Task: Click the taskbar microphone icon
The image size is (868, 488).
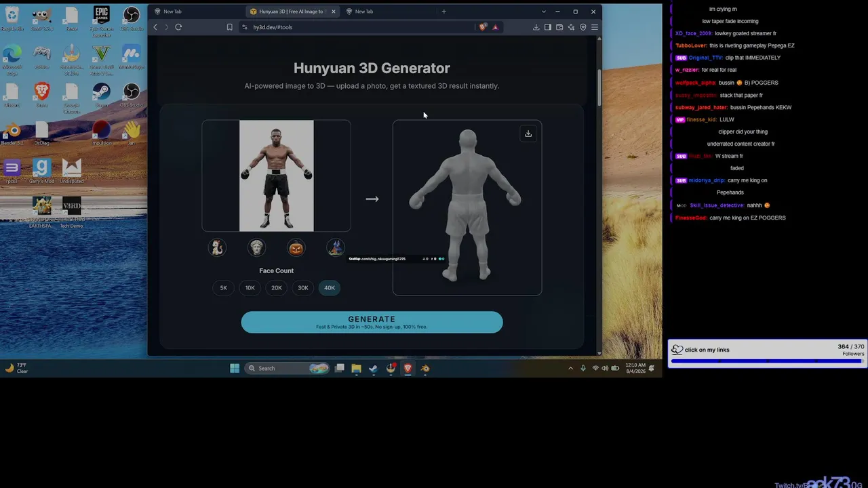Action: coord(583,368)
